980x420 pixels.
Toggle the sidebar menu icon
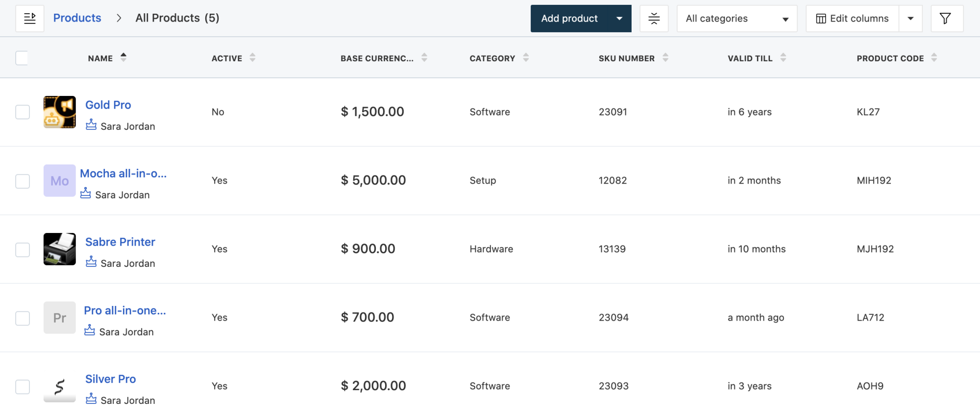pos(30,19)
